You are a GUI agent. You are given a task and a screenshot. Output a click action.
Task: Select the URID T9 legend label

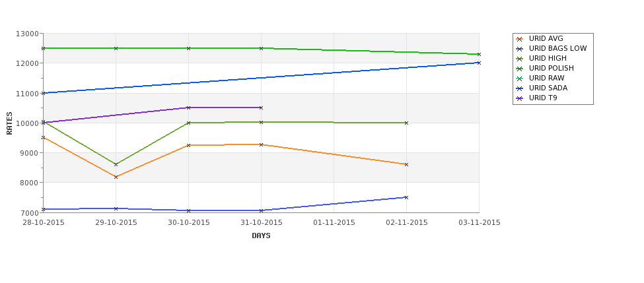click(543, 98)
